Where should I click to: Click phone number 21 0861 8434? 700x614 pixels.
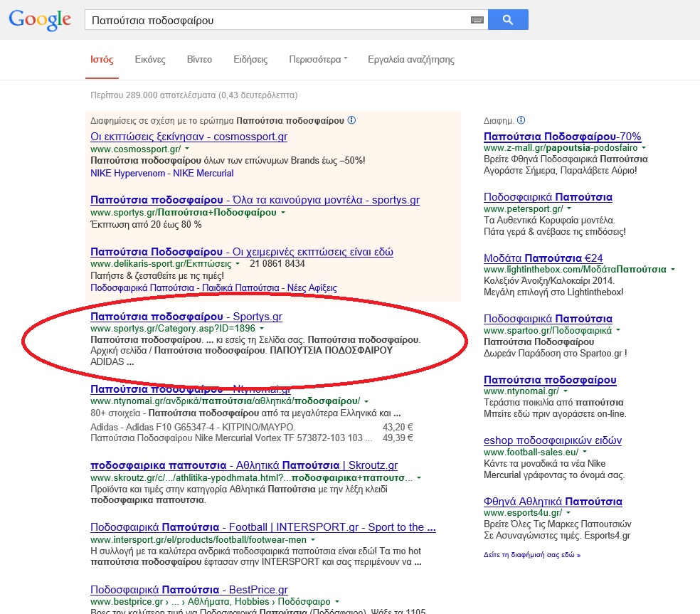click(x=277, y=264)
